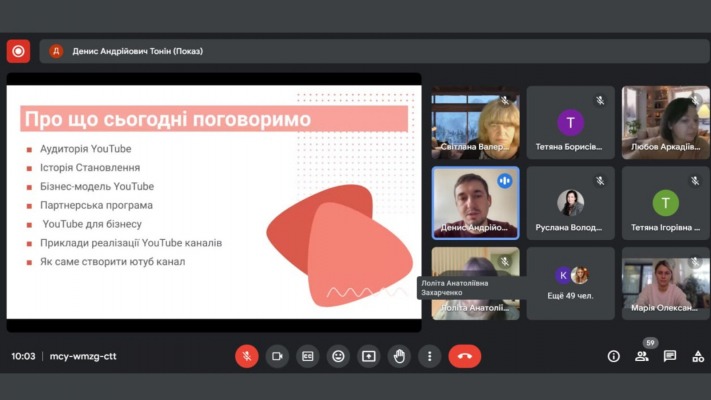Click the purple T avatar of Тетяна Борисів
Image resolution: width=711 pixels, height=400 pixels.
coord(570,122)
